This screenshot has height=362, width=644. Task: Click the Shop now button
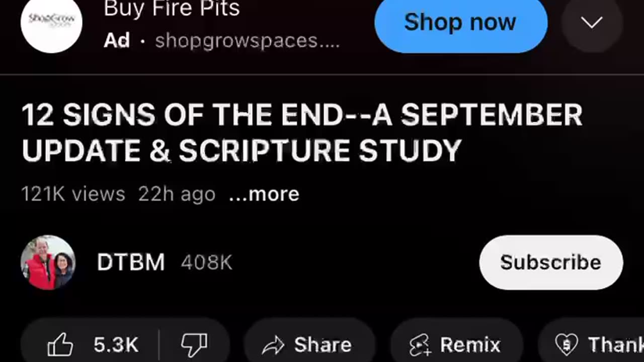461,22
